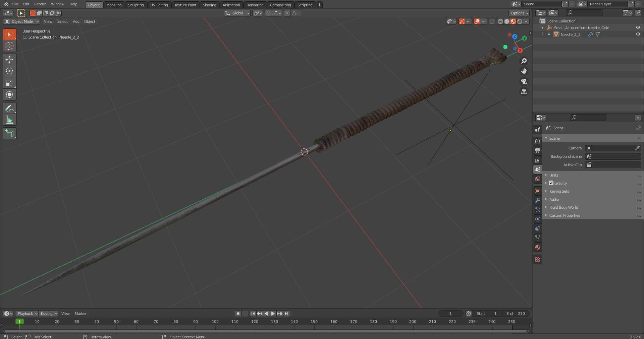Open the Particles properties tab
The image size is (644, 339).
(538, 210)
